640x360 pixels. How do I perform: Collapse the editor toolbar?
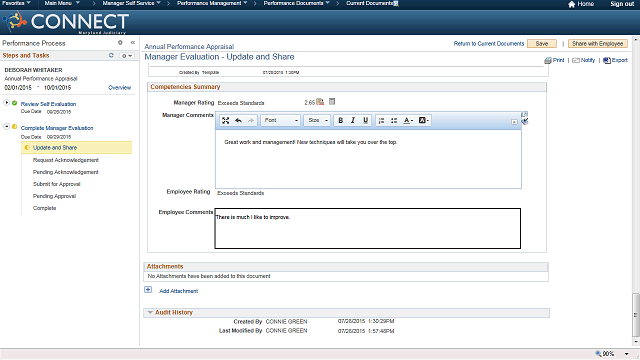tap(514, 122)
